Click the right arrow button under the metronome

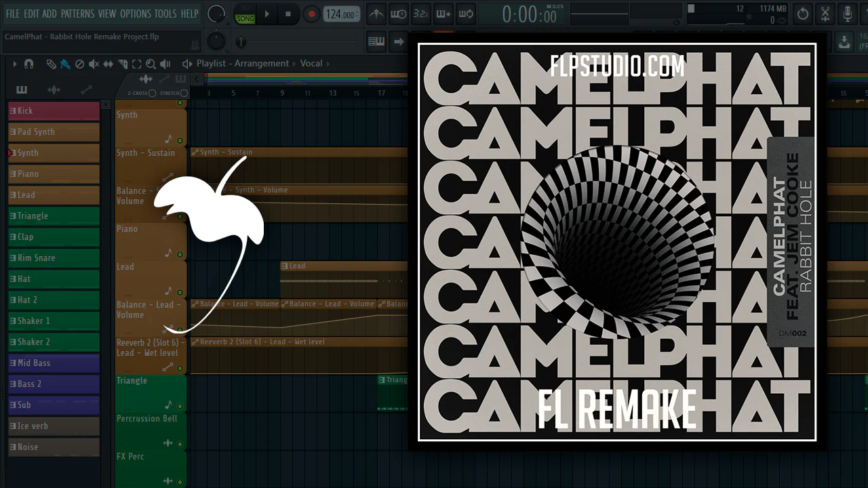click(399, 42)
